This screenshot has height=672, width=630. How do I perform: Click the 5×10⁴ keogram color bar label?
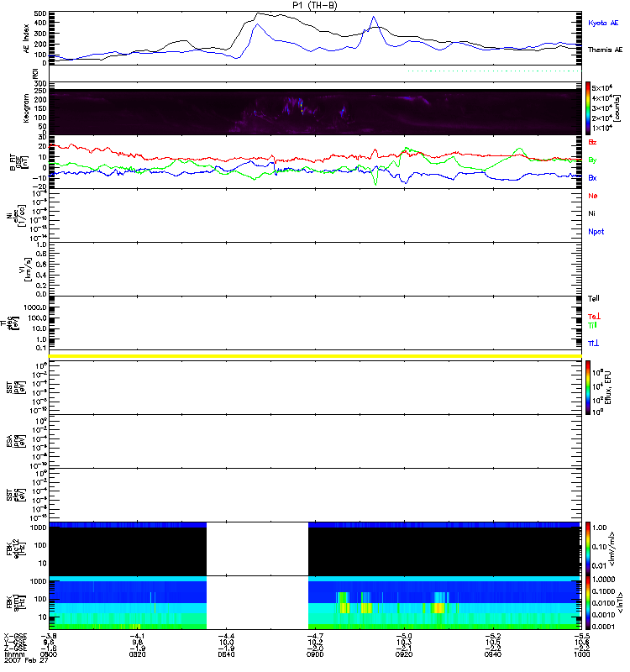(601, 88)
